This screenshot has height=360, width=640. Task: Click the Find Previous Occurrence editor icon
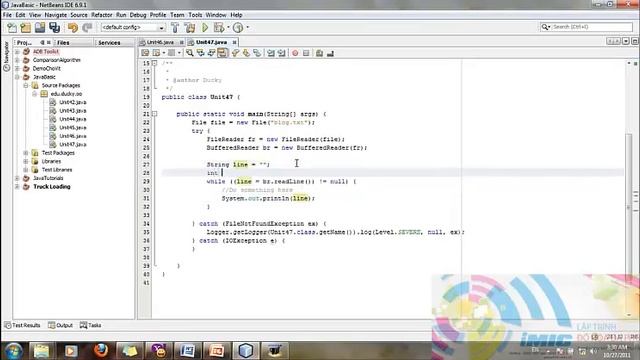click(x=200, y=53)
